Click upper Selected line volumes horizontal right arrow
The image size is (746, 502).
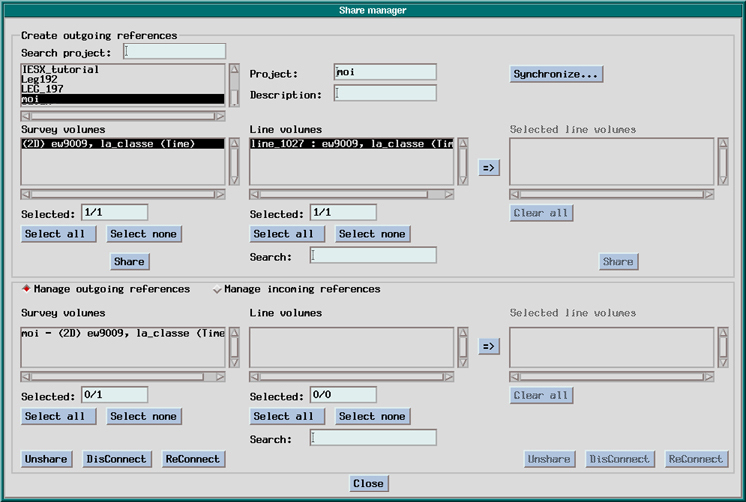pos(709,194)
